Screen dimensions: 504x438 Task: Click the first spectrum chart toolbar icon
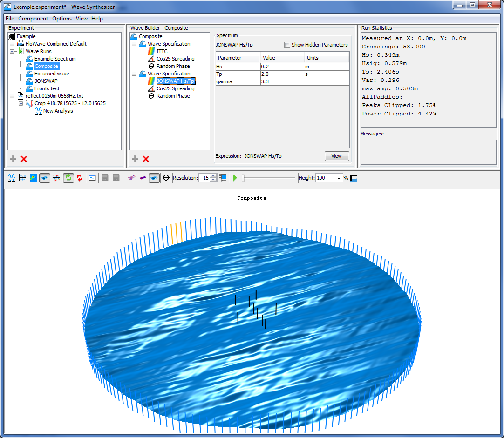point(11,178)
